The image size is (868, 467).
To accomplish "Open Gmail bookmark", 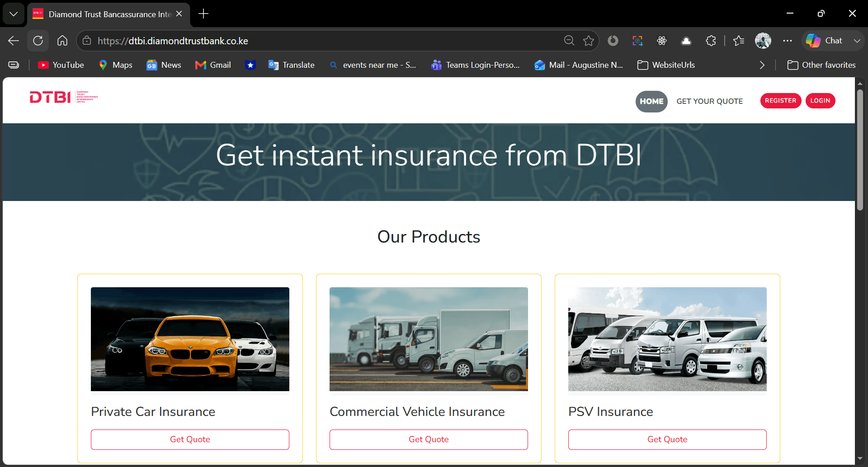I will [x=213, y=65].
